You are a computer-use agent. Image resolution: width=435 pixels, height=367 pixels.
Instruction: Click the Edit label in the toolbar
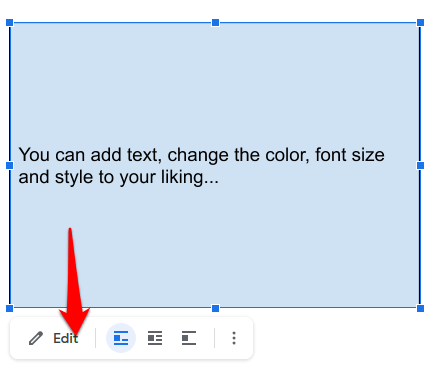(66, 338)
